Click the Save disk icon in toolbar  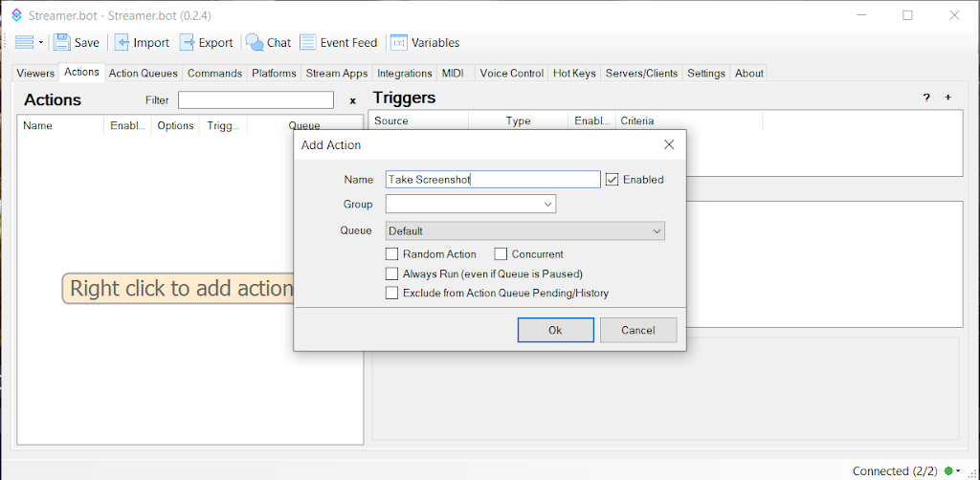62,42
